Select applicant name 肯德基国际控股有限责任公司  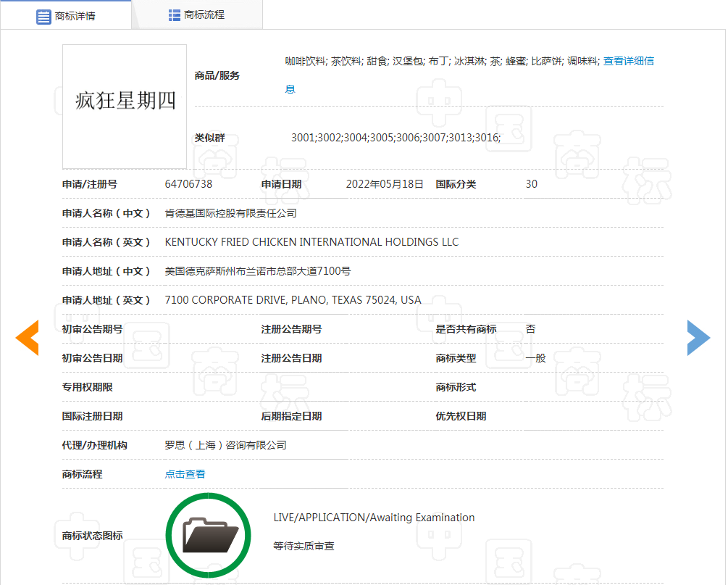(231, 213)
